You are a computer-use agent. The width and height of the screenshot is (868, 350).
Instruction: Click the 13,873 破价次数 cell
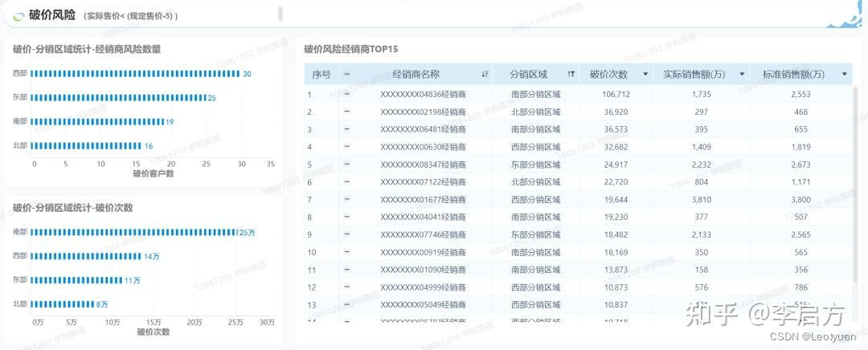click(618, 269)
